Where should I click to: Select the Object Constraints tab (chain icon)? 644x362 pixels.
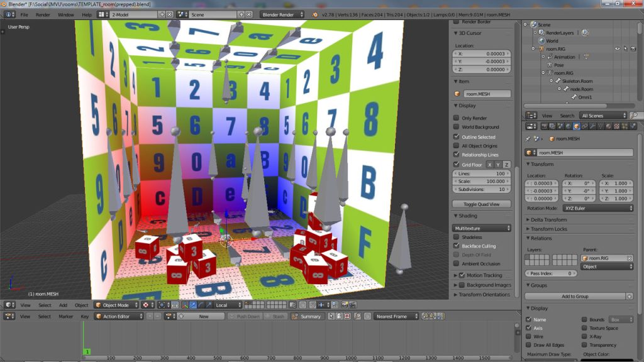pos(584,126)
